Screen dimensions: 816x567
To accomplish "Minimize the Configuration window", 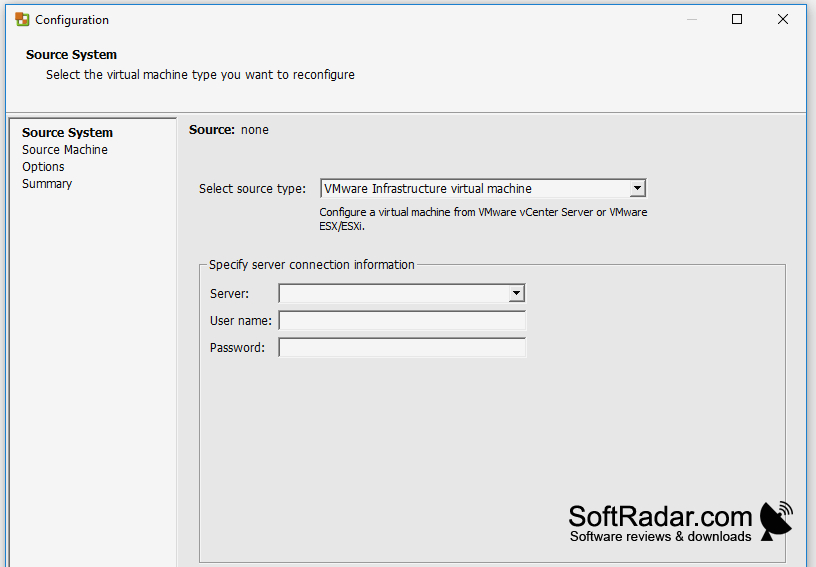I will [x=692, y=20].
